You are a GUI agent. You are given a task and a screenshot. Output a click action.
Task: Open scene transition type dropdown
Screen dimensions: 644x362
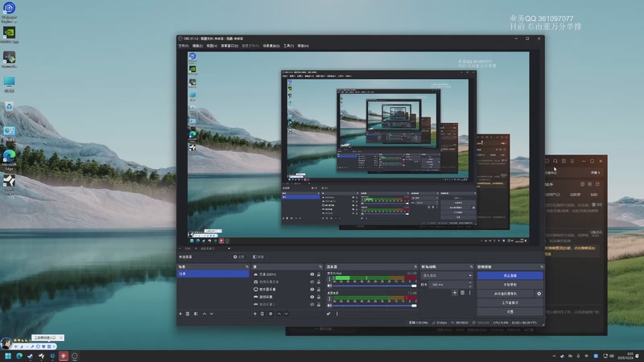(x=447, y=275)
